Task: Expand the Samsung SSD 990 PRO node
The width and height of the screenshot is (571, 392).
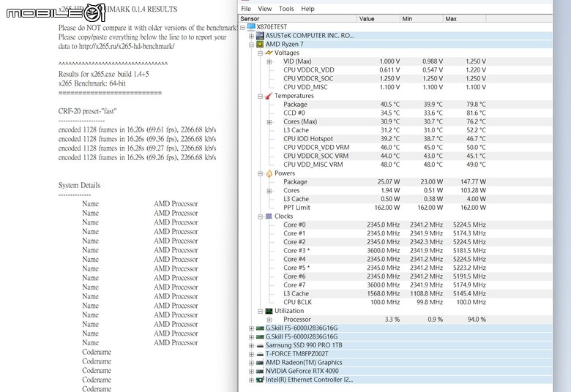Action: tap(251, 345)
